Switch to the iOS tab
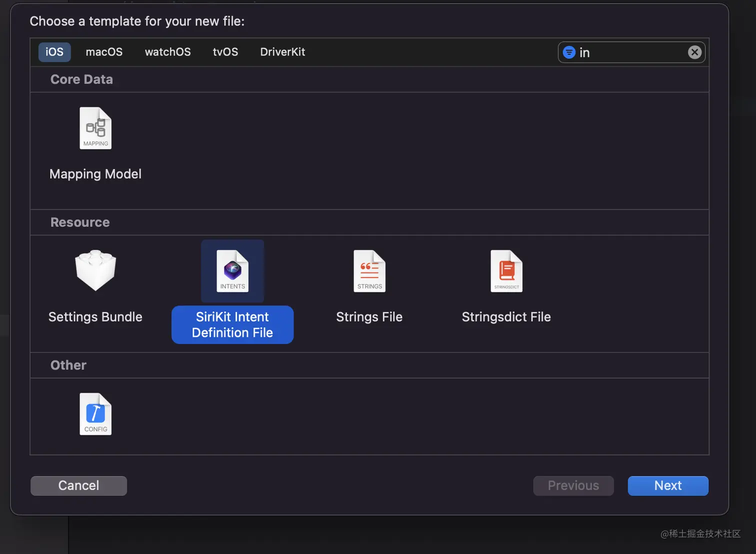Image resolution: width=756 pixels, height=554 pixels. (54, 52)
